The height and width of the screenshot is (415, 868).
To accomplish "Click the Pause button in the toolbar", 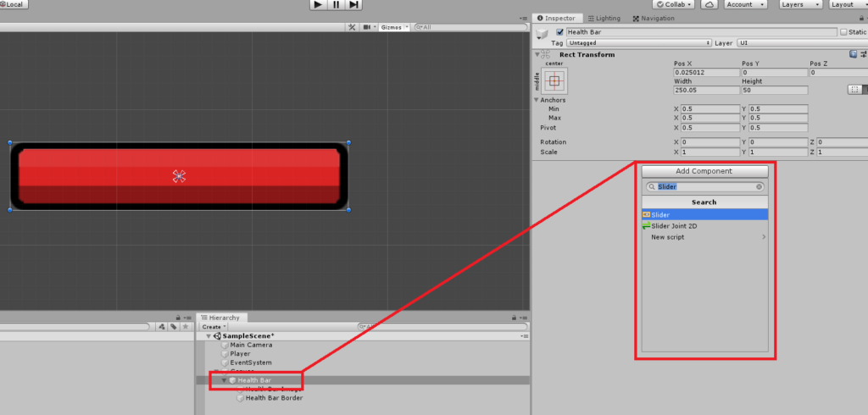I will (x=336, y=5).
